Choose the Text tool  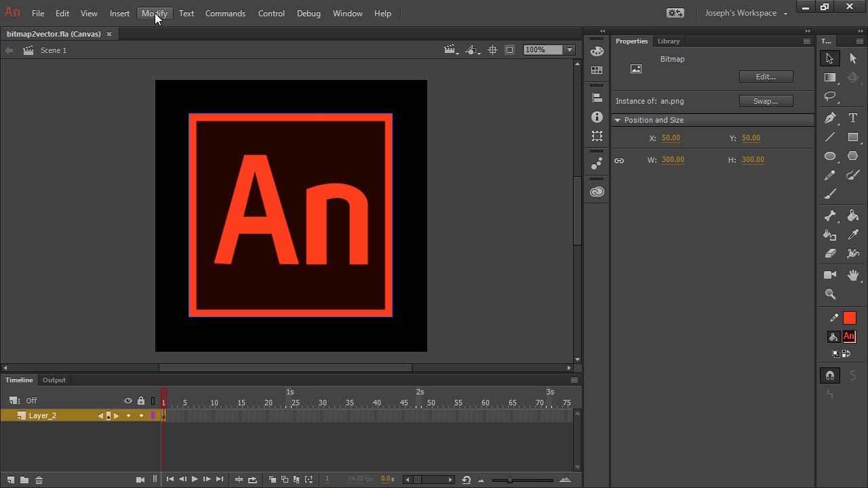click(853, 117)
